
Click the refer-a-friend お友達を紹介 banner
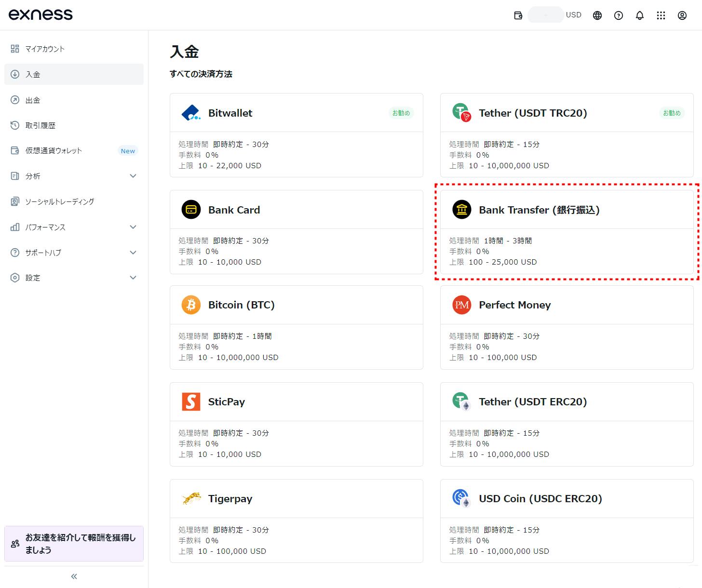coord(74,544)
